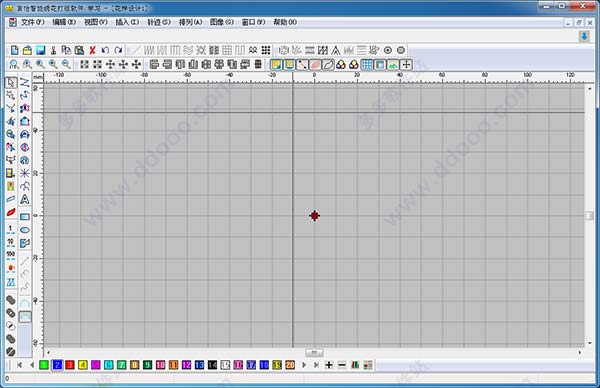The image size is (600, 388).
Task: Click the New document icon
Action: (15, 50)
